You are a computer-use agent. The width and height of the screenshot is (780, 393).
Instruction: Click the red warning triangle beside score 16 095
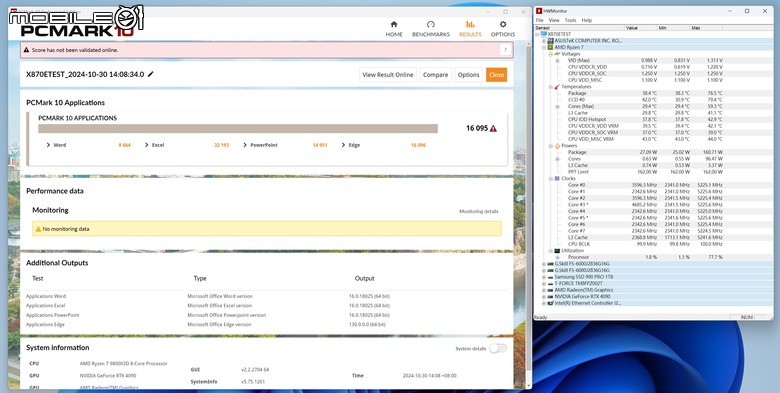493,128
